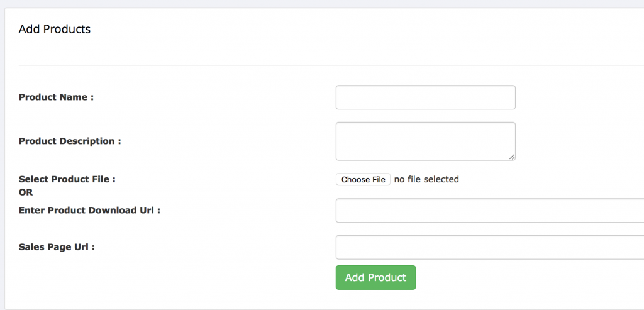Click the 'Product Name :' label
This screenshot has height=310, width=644.
click(x=56, y=97)
